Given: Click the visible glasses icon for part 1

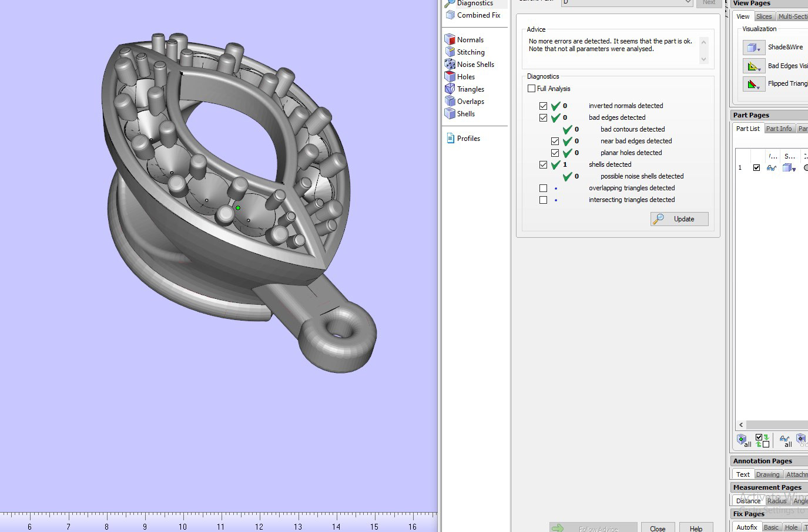Looking at the screenshot, I should 772,168.
